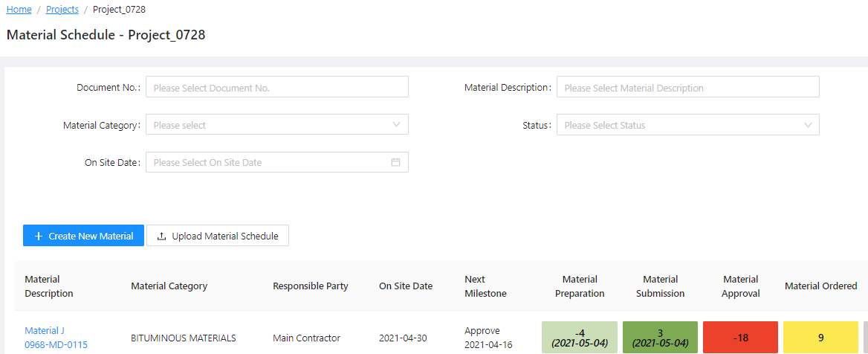The height and width of the screenshot is (354, 868).
Task: Open the Material Category dropdown
Action: (276, 125)
